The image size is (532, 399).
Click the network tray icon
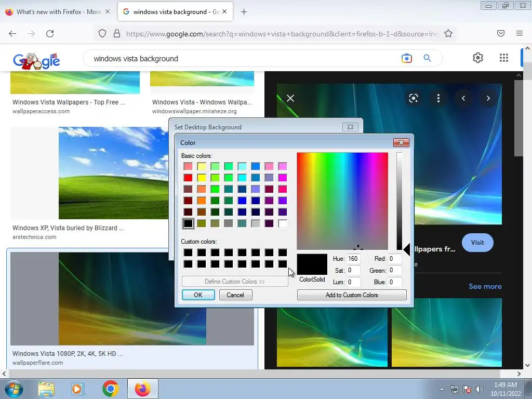[454, 389]
